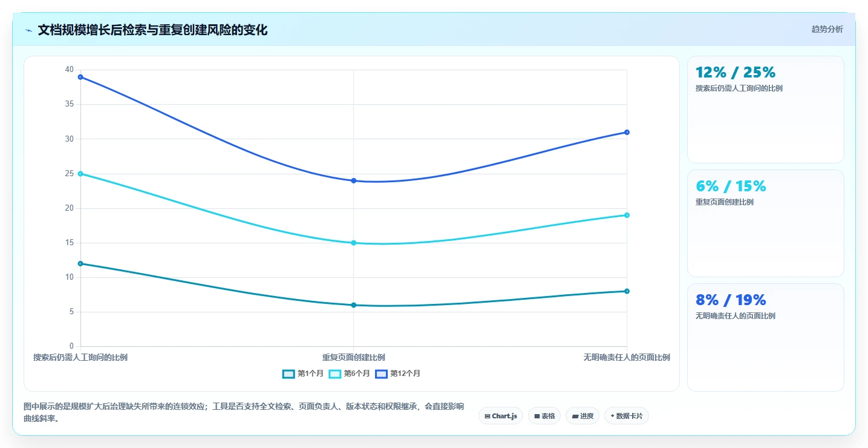The image size is (868, 448).
Task: Click the 6% / 15% stat value
Action: pos(731,186)
